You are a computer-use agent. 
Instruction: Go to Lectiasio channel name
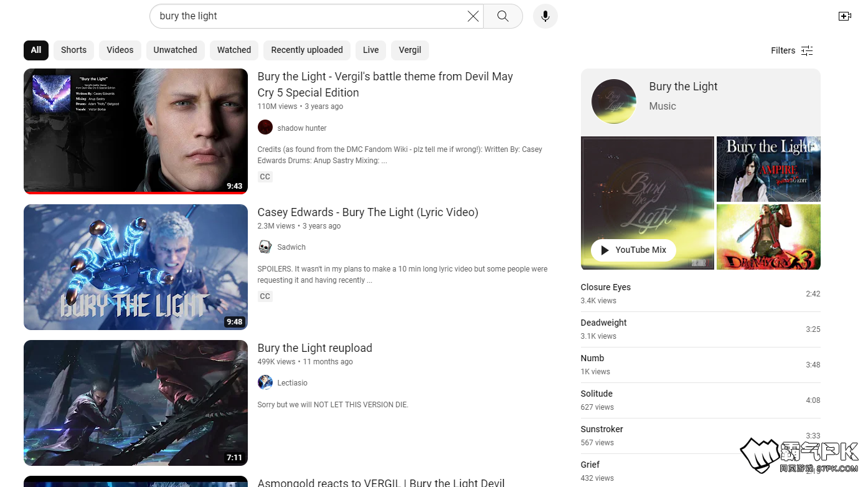click(x=293, y=383)
